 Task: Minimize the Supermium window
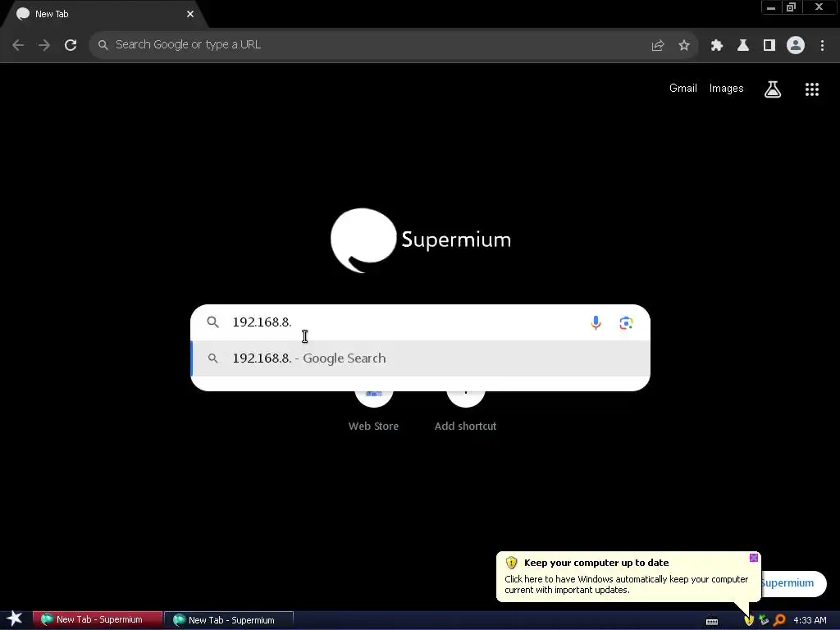click(771, 7)
